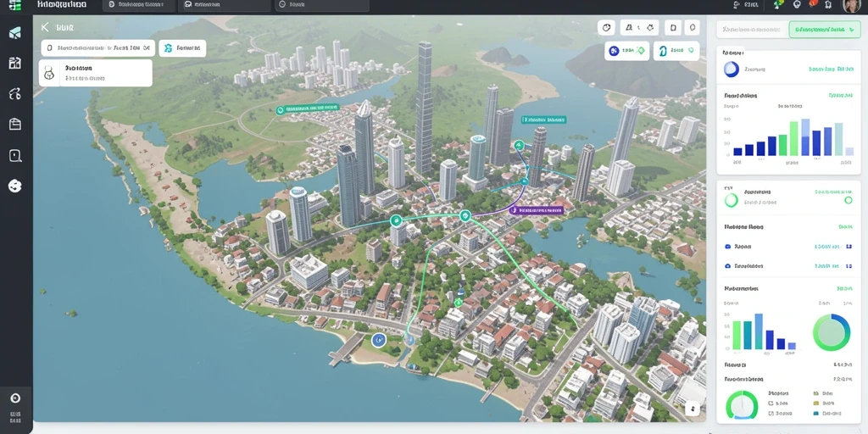Screen dimensions: 868x434
Task: Click the small green marker in residential area
Action: pos(458,303)
